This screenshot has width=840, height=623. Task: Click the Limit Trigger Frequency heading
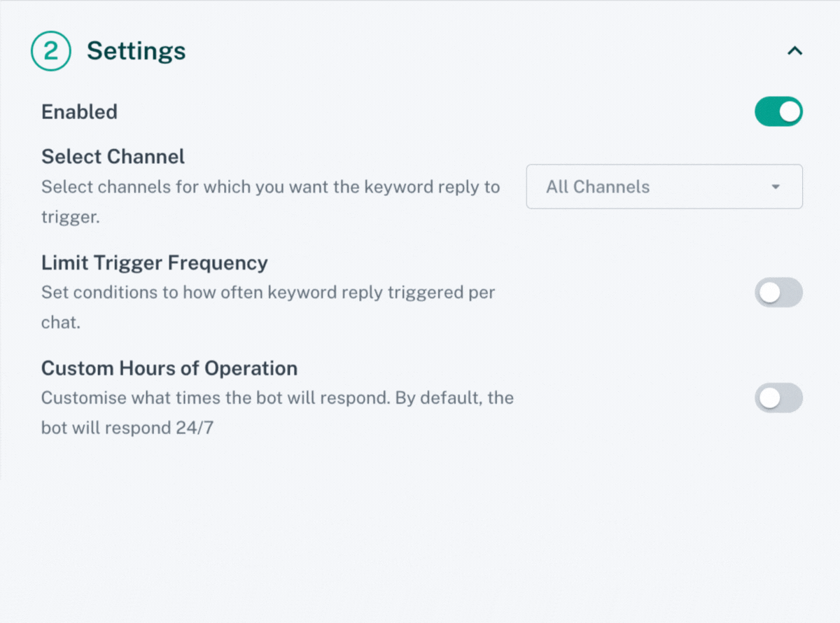tap(154, 263)
